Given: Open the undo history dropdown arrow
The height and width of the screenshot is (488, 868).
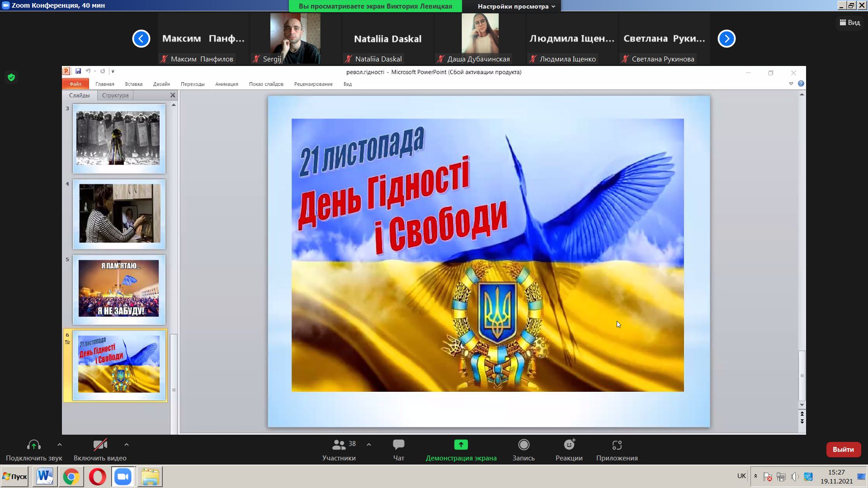Looking at the screenshot, I should click(x=94, y=71).
